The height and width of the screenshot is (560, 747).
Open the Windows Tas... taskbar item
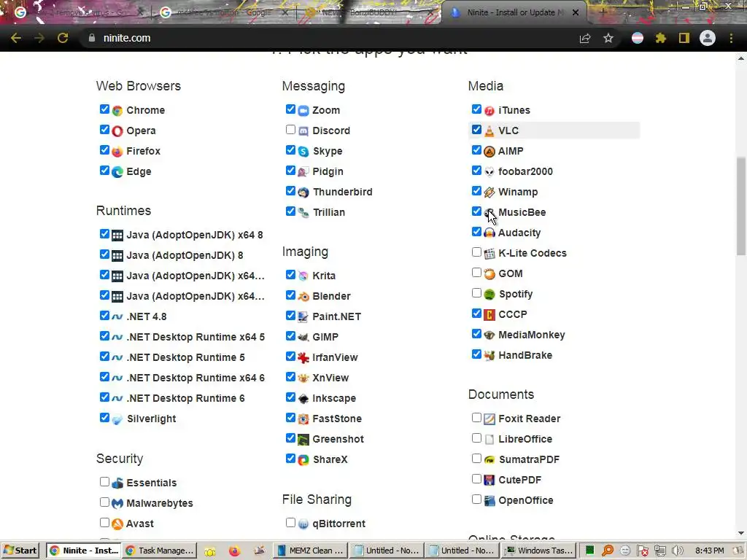[x=540, y=551]
